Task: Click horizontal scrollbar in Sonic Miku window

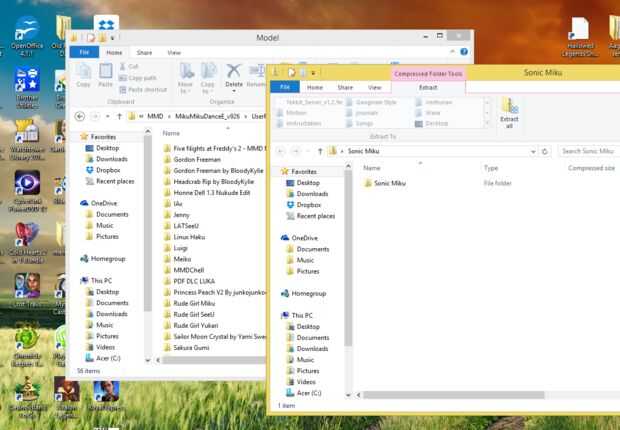Action: (453, 395)
